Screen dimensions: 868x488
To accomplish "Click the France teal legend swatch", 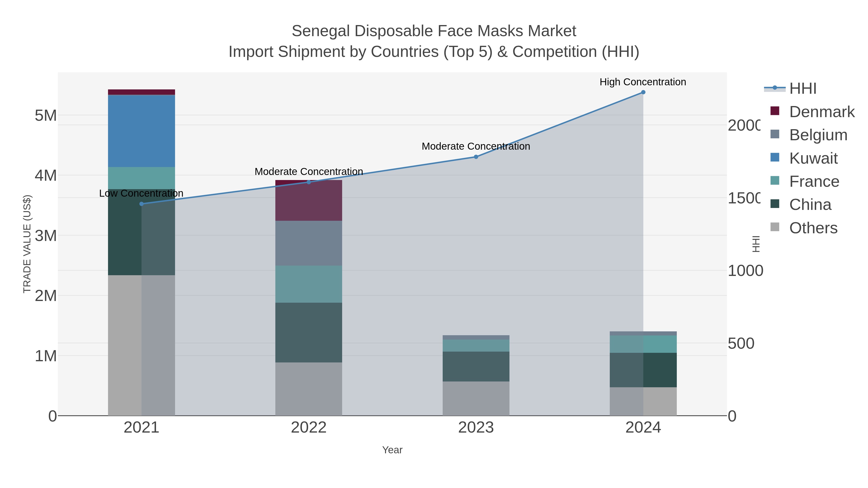I will (x=775, y=180).
